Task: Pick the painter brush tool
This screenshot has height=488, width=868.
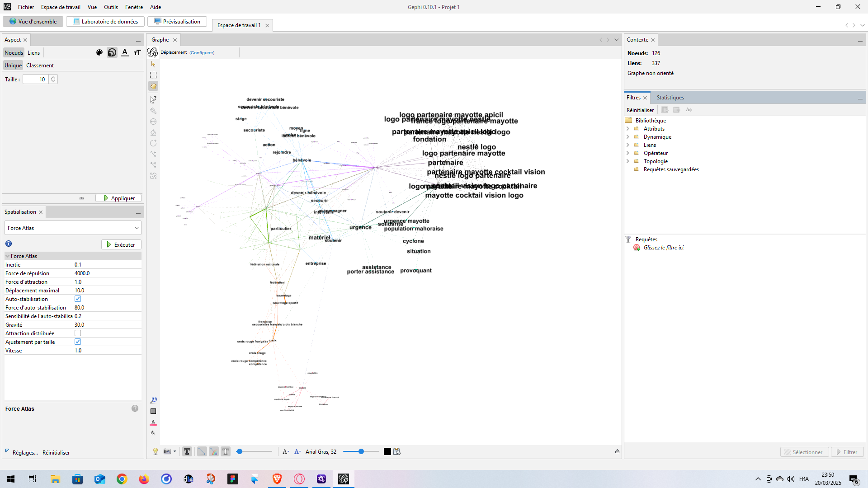Action: coord(153,111)
